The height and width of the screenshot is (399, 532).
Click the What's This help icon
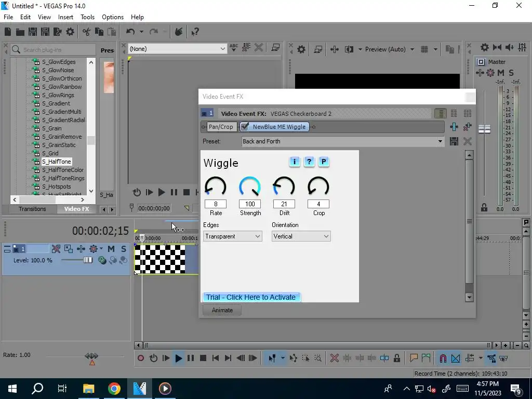[x=195, y=32]
